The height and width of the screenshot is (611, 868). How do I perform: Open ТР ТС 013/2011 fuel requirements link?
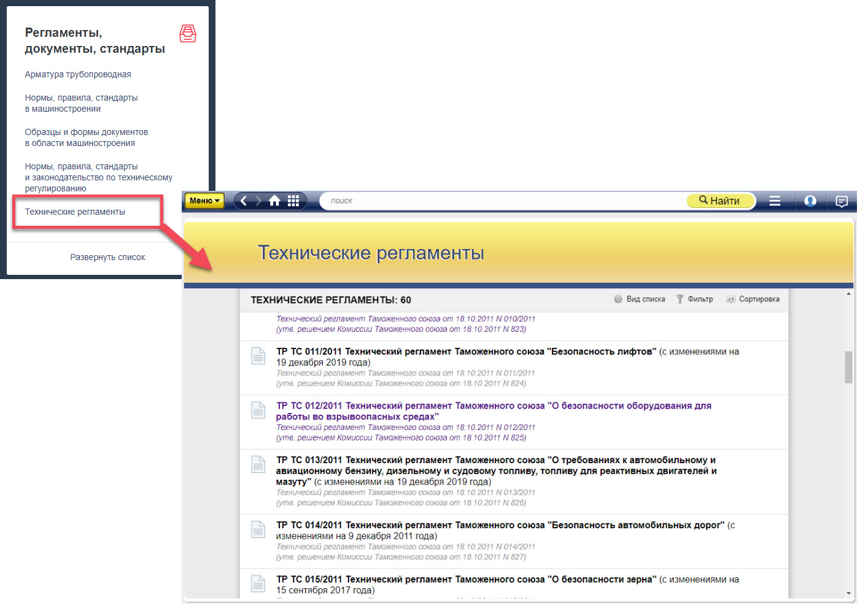496,471
